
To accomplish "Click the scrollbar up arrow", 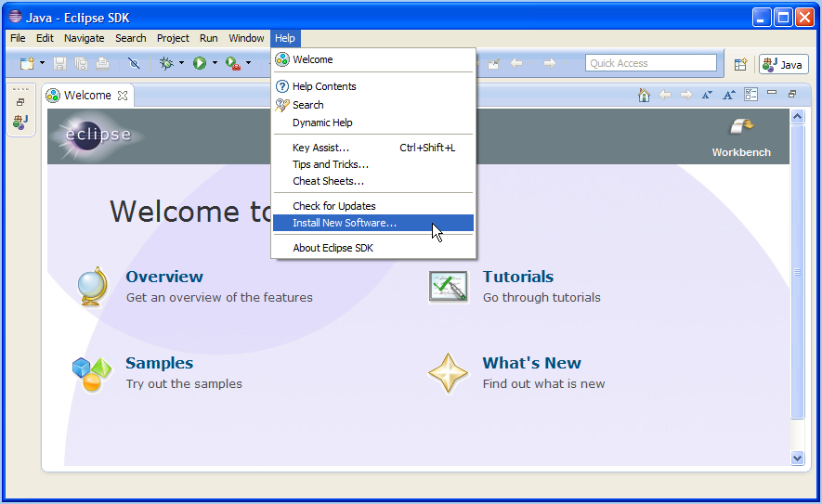I will pos(797,117).
